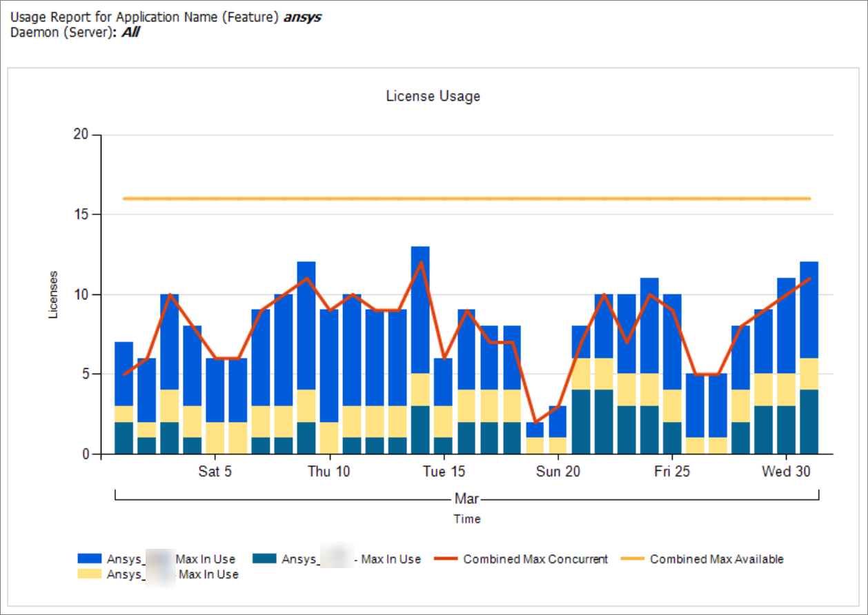The height and width of the screenshot is (615, 868).
Task: Click the Tue 15 axis label
Action: pos(444,472)
